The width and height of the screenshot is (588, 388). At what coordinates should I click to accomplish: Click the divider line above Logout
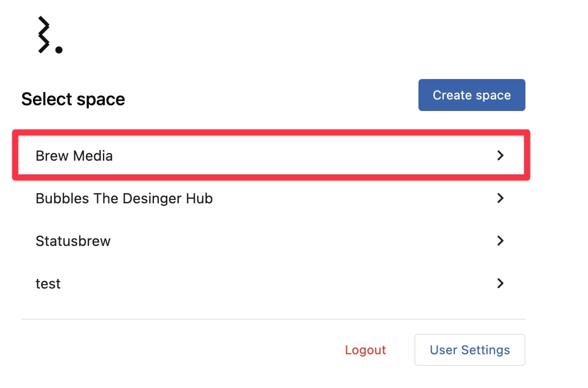point(273,319)
